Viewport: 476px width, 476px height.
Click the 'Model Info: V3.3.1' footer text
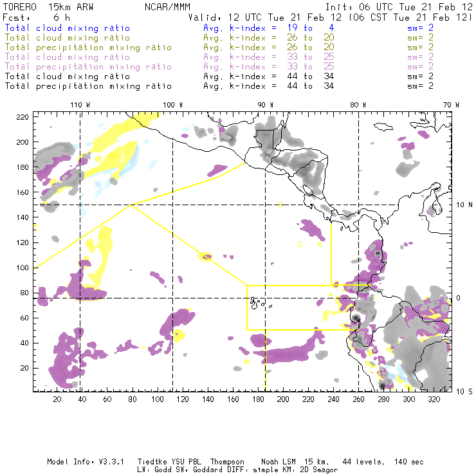(x=86, y=462)
